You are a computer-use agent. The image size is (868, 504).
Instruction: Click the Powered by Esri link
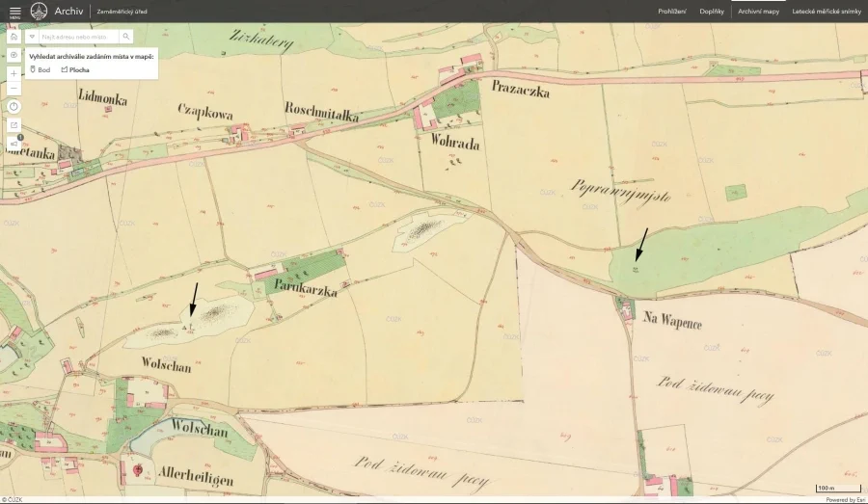[845, 499]
